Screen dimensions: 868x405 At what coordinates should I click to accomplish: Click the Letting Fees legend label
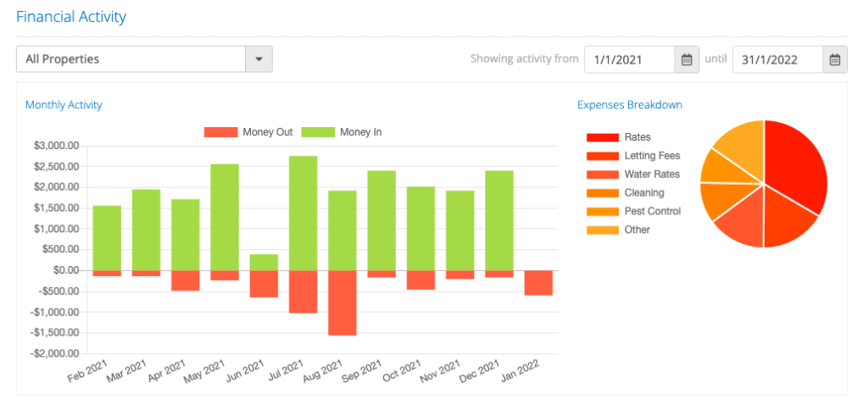click(x=652, y=156)
